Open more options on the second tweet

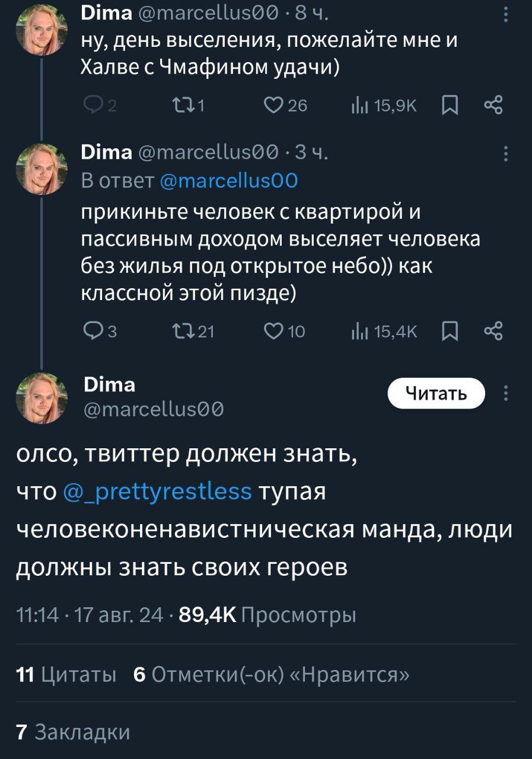pos(505,154)
